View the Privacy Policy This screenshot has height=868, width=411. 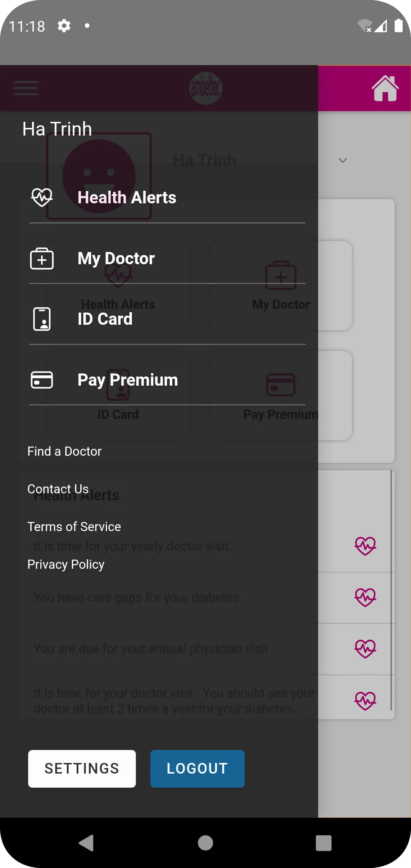tap(65, 564)
